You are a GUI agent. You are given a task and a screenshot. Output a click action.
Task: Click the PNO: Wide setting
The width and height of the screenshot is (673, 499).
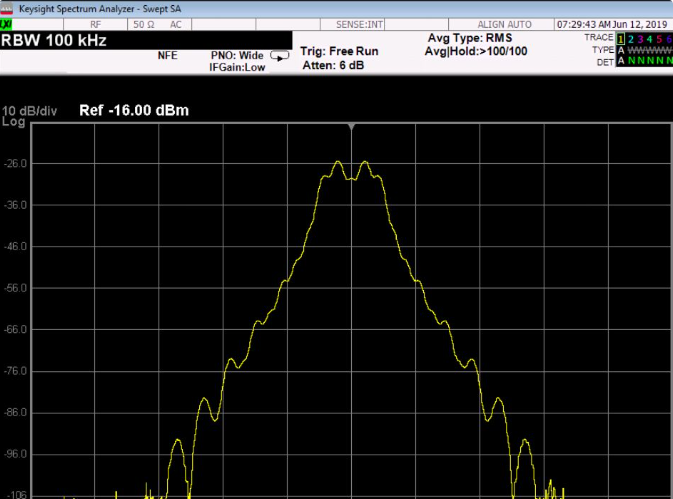point(237,55)
